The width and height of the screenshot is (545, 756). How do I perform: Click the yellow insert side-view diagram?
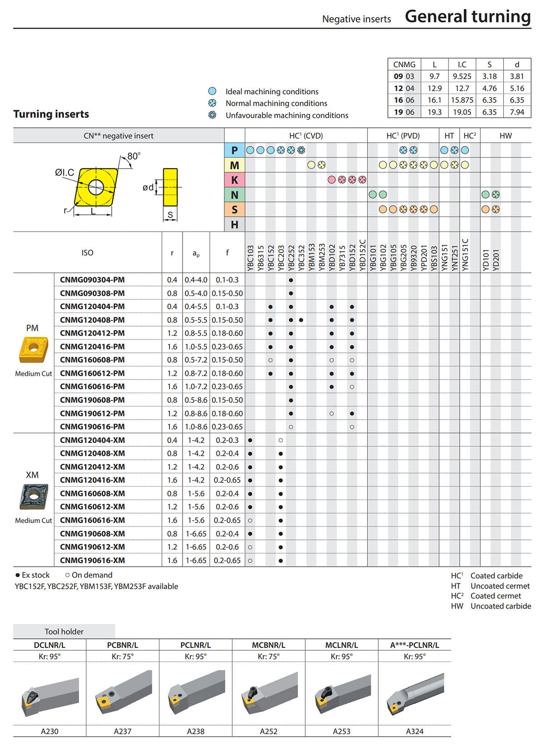[x=170, y=187]
